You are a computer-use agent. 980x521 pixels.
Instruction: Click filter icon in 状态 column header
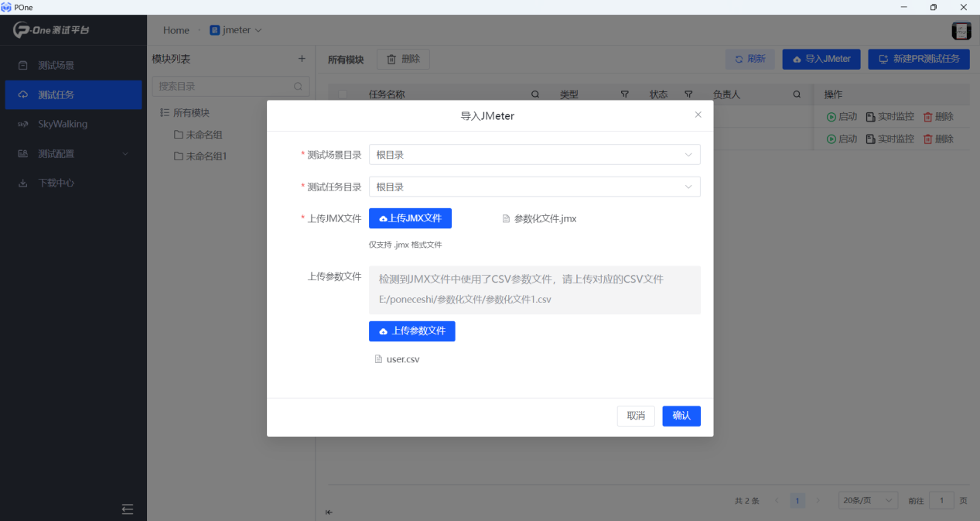tap(688, 94)
